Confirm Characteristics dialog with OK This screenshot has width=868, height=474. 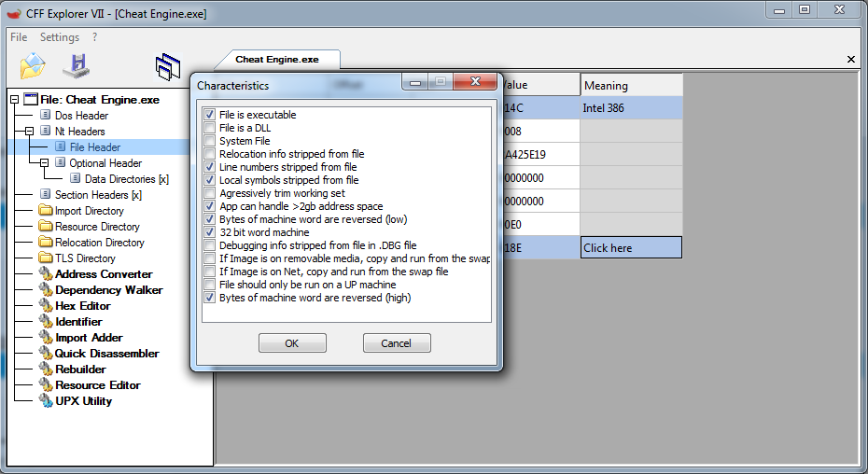coord(292,343)
